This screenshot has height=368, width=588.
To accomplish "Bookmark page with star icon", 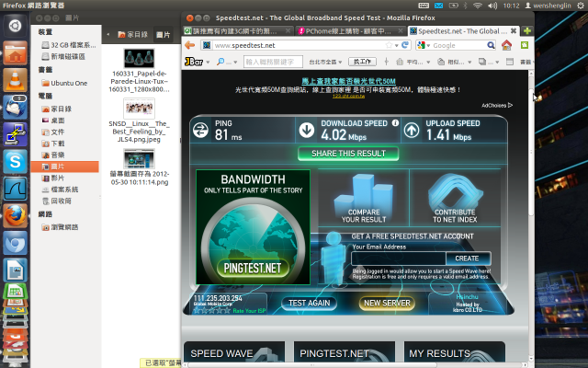I will pos(389,45).
